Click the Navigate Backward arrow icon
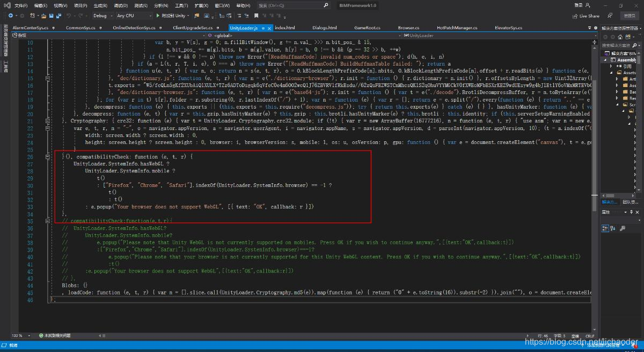Screen dimensions: 644x352 (11, 16)
